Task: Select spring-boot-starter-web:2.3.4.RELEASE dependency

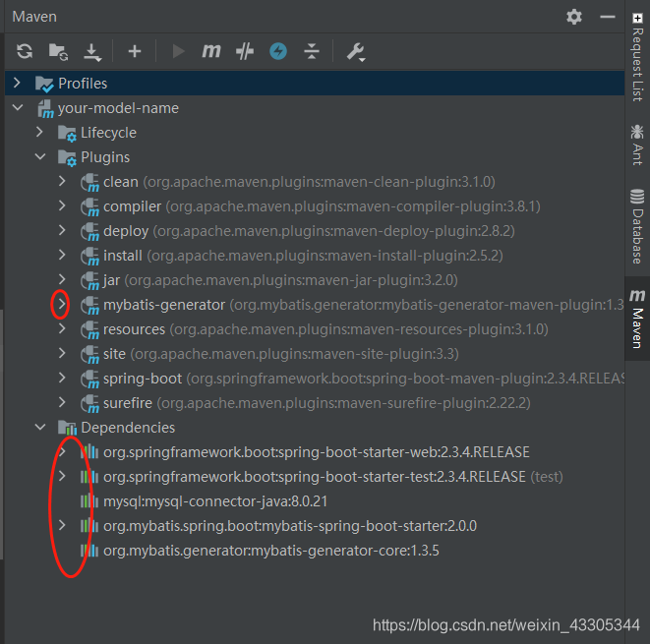Action: (x=317, y=452)
